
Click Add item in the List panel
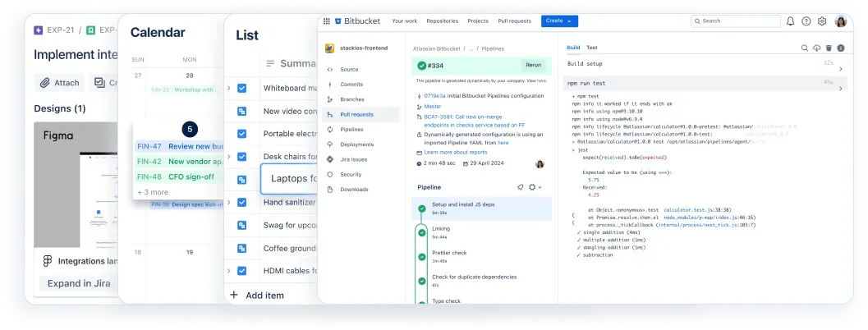point(257,296)
